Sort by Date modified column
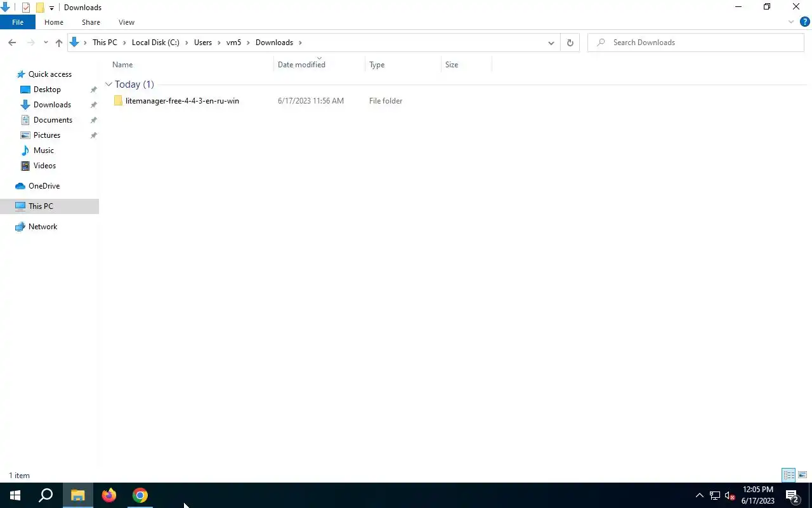Viewport: 812px width, 508px height. click(x=320, y=65)
